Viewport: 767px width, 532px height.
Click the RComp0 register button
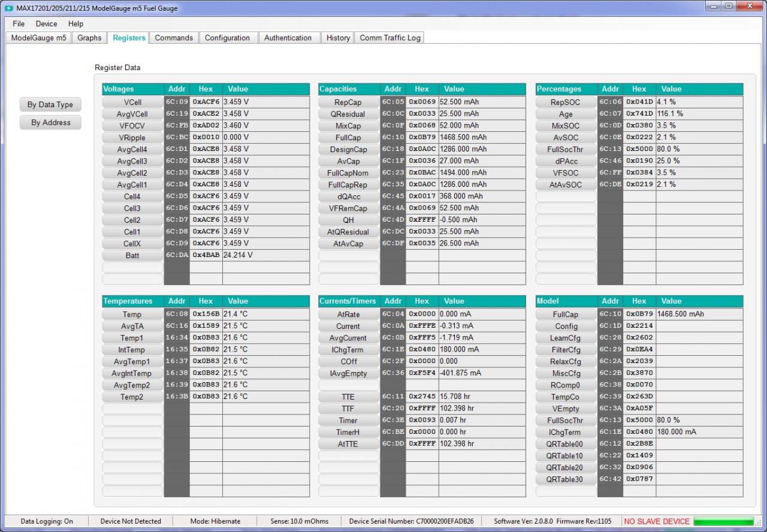[566, 385]
